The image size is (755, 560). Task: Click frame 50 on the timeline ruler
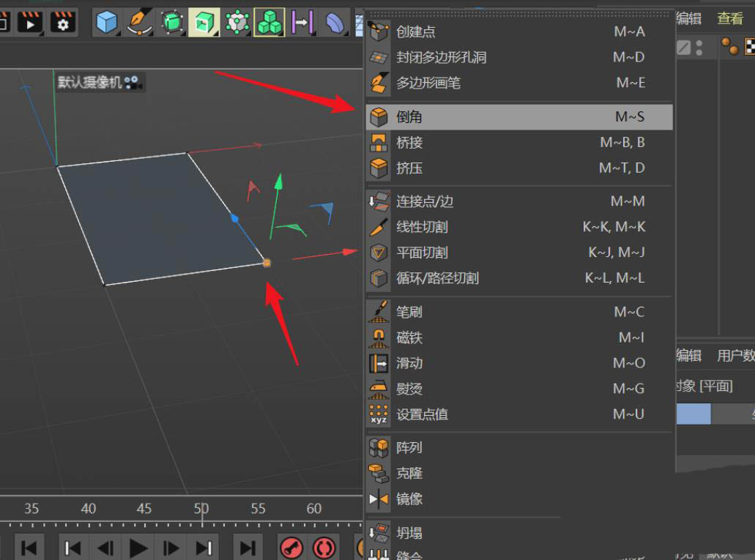pyautogui.click(x=202, y=508)
